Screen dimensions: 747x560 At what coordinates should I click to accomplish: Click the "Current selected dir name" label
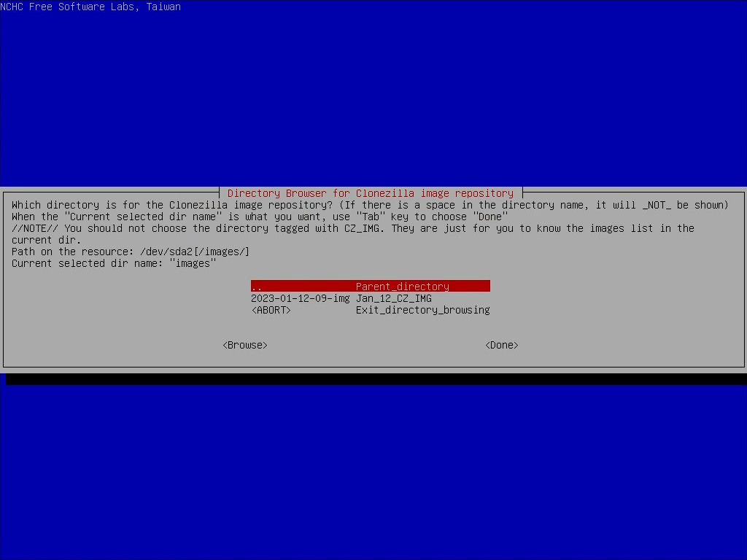point(87,263)
